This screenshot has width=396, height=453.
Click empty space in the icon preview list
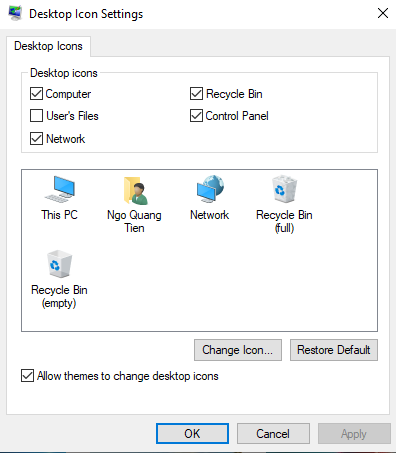pyautogui.click(x=233, y=283)
